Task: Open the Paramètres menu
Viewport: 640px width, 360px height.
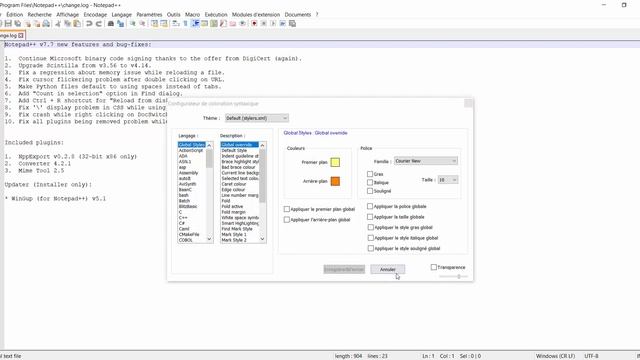Action: click(149, 15)
